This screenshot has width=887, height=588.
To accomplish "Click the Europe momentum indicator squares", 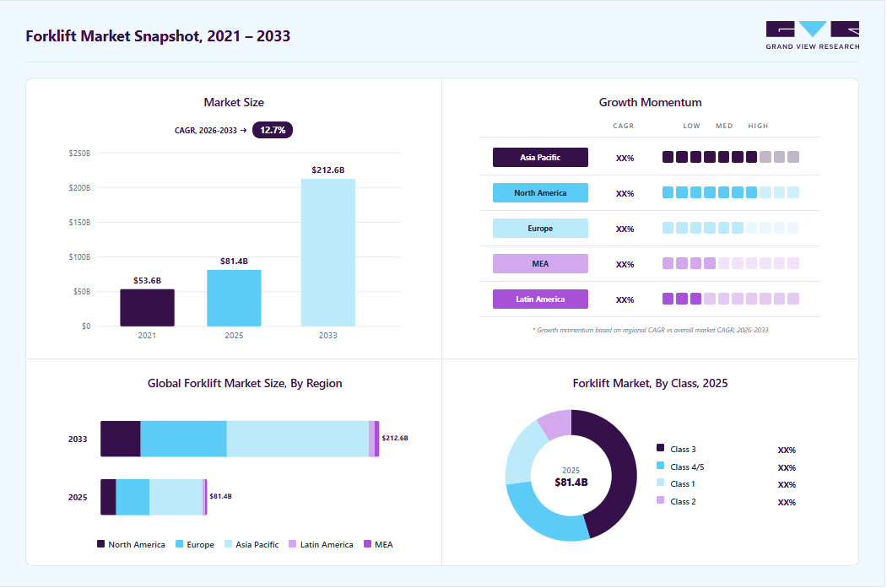I will point(730,228).
